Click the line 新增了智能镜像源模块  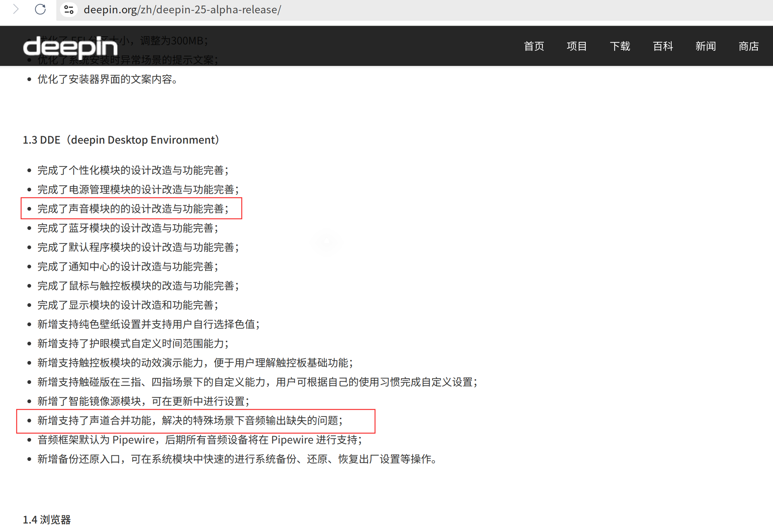pyautogui.click(x=144, y=401)
